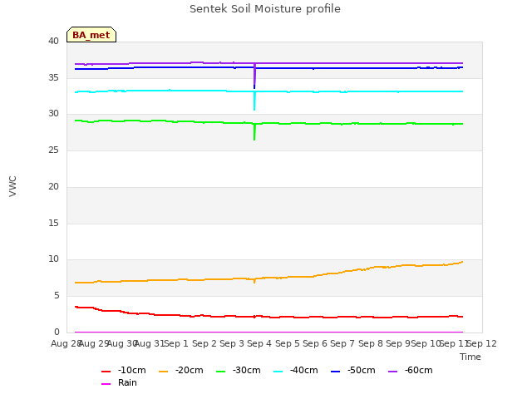Click the Sep 4 x-axis tick label
The height and width of the screenshot is (399, 532).
click(x=259, y=343)
